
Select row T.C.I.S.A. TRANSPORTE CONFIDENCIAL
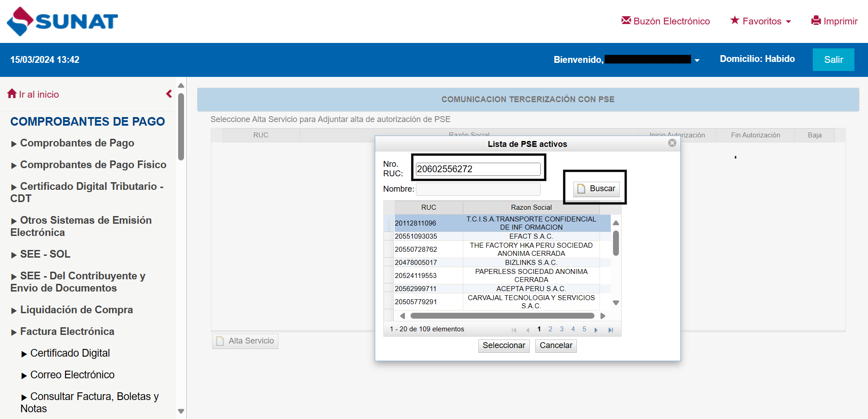497,223
